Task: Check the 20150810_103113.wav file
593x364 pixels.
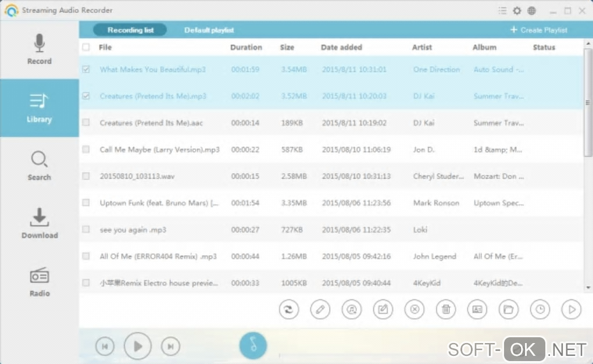Action: click(86, 176)
